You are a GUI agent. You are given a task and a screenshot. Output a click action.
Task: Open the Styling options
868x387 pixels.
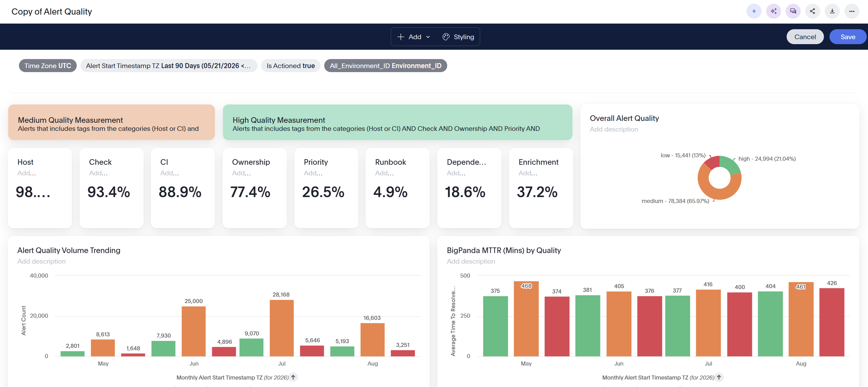[458, 37]
